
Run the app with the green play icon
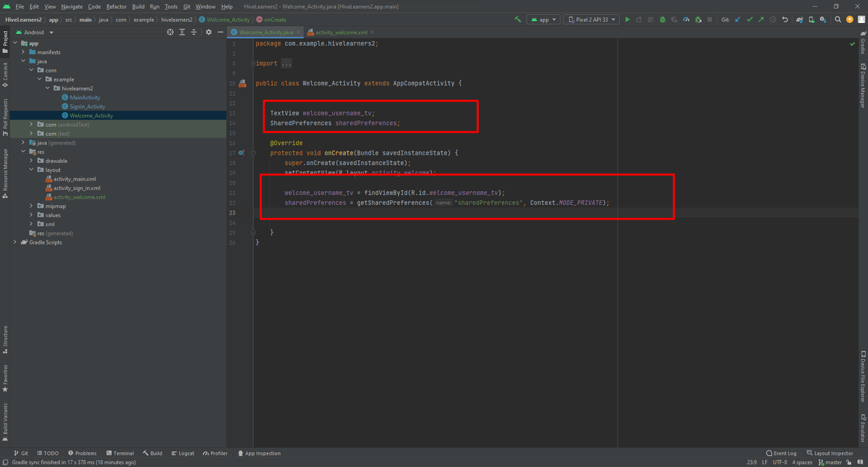tap(627, 20)
